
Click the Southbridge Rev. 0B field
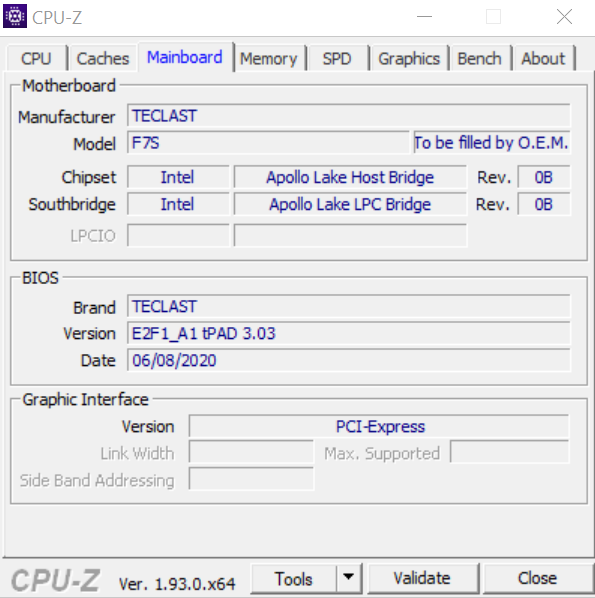(544, 204)
